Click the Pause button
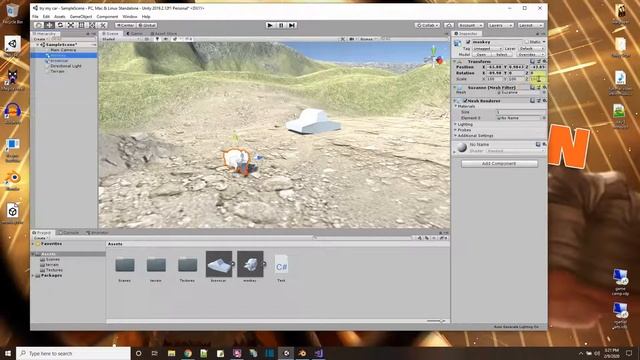Image resolution: width=640 pixels, height=360 pixels. 281,25
